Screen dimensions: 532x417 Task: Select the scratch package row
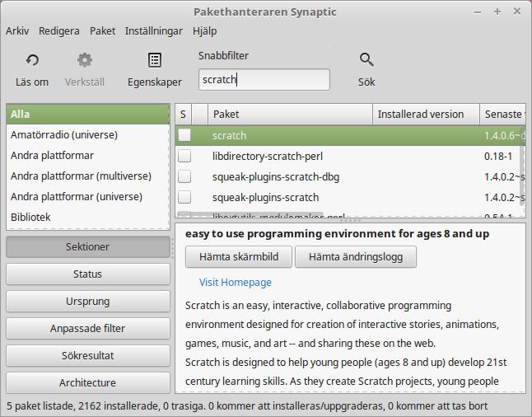(x=350, y=135)
